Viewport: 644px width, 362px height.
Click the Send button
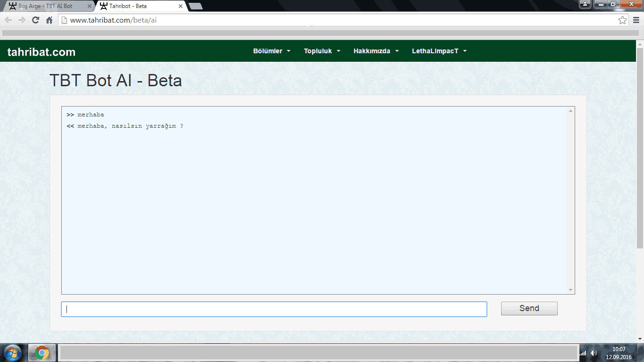coord(529,308)
